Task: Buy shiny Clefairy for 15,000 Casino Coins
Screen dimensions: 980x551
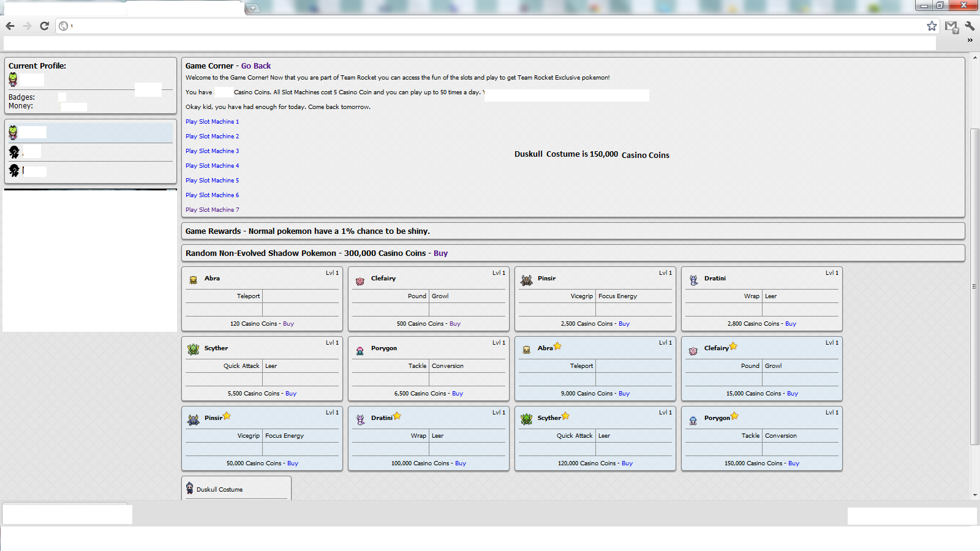Action: [793, 394]
